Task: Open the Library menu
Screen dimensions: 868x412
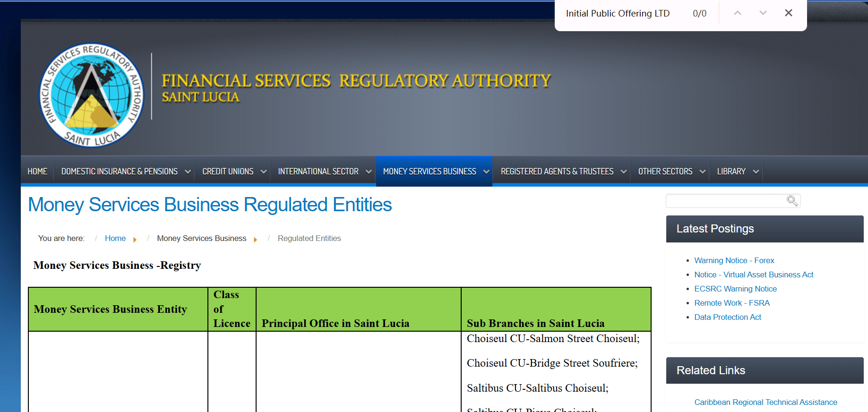Action: [x=731, y=172]
